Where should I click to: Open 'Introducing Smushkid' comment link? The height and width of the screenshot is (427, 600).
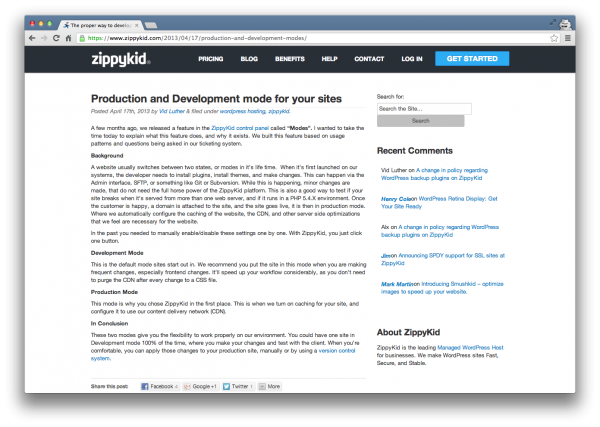click(x=442, y=288)
